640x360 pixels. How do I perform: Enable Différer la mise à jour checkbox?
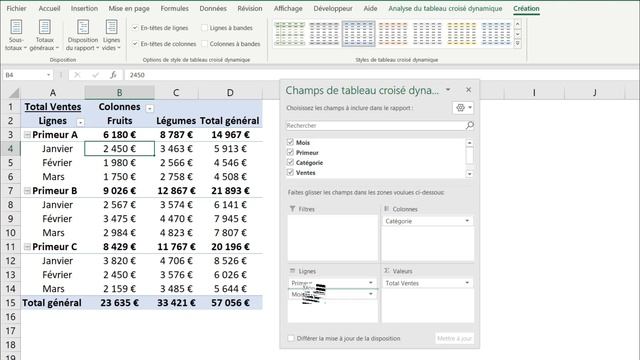click(x=291, y=338)
